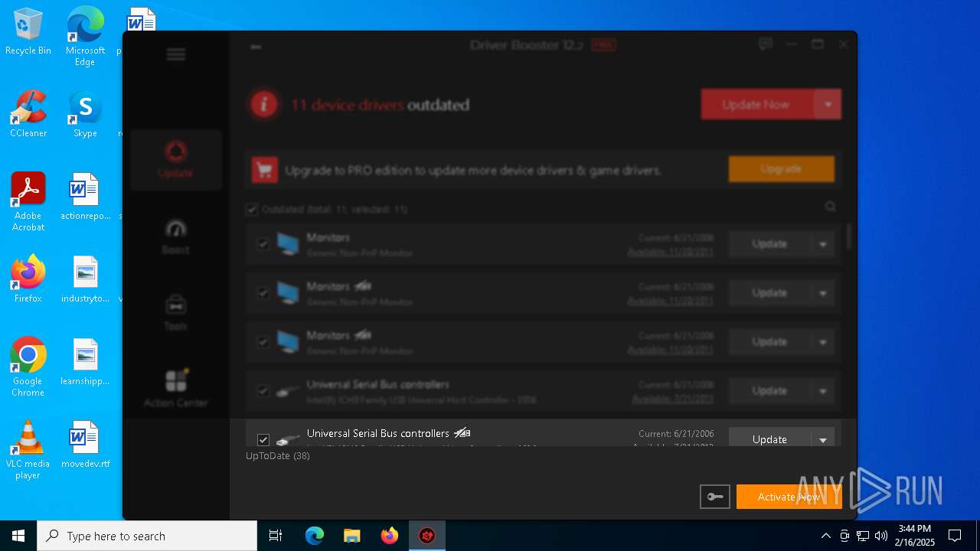Open VLC media player desktop shortcut
980x551 pixels.
tap(28, 449)
